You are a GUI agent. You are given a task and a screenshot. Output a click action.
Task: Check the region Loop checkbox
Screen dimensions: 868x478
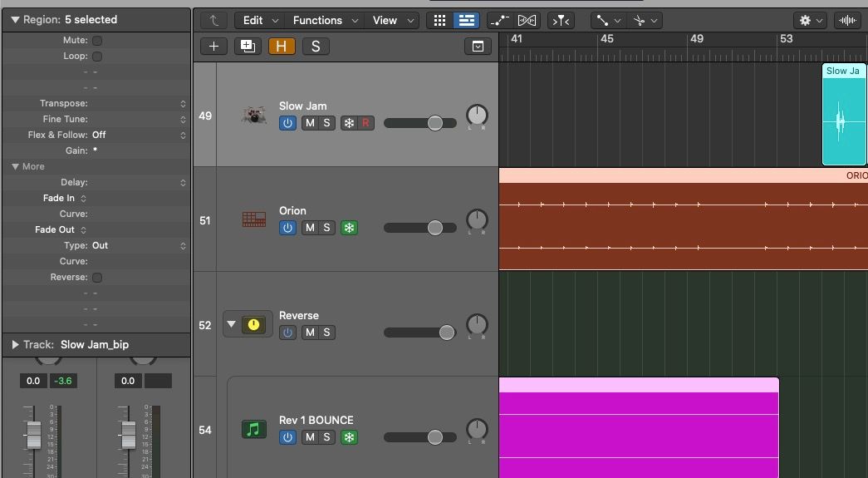(x=97, y=56)
